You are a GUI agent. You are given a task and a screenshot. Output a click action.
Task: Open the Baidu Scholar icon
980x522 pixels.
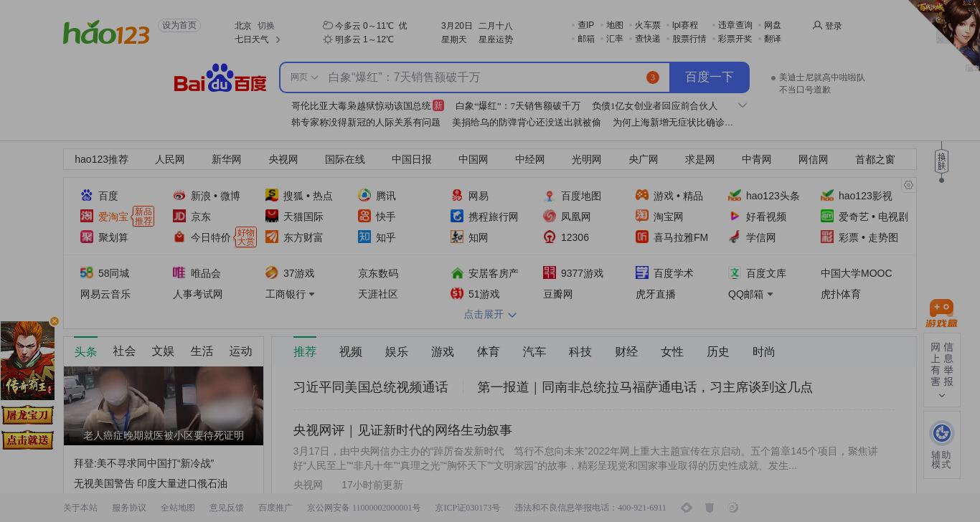642,273
